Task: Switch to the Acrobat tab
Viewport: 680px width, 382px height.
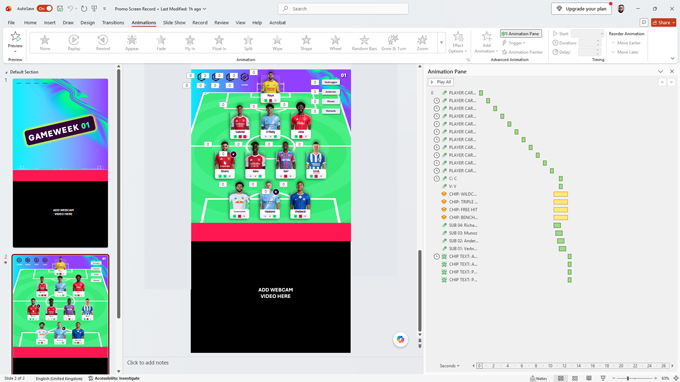Action: 277,23
